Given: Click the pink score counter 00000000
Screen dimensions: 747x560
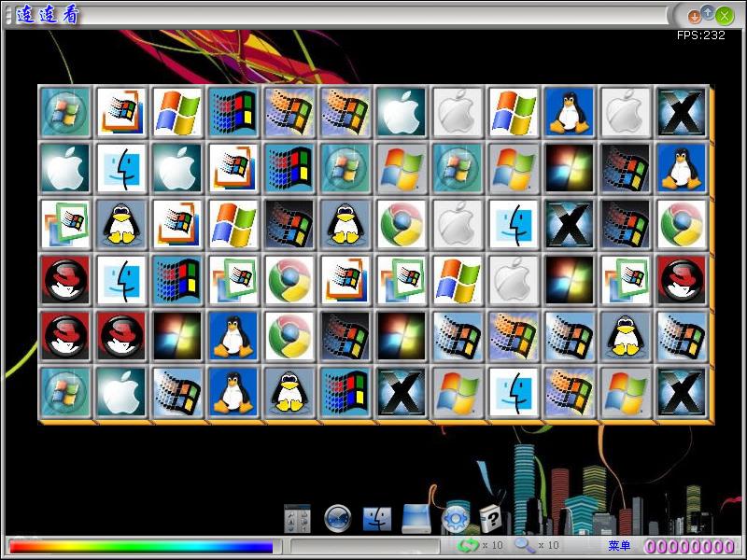Looking at the screenshot, I should (689, 546).
